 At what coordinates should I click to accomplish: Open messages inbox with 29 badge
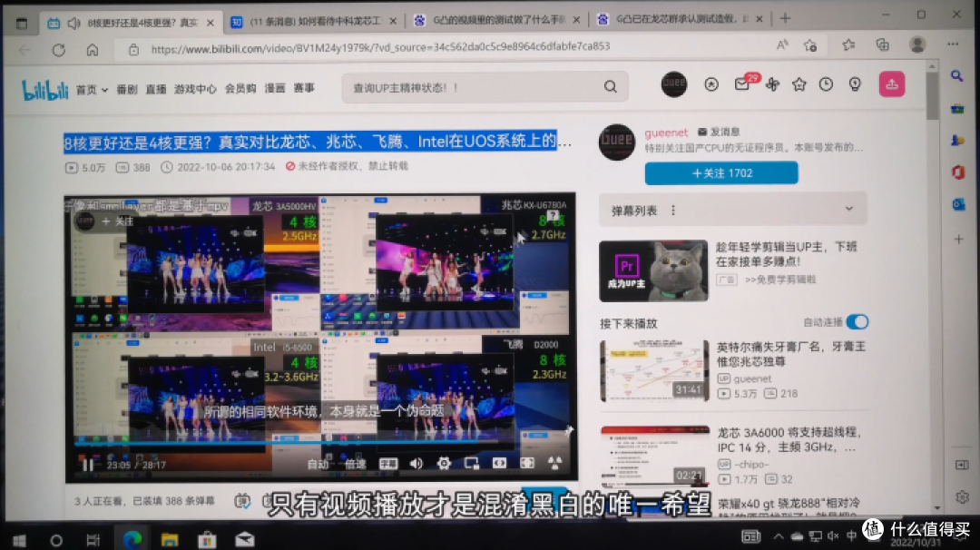click(742, 83)
